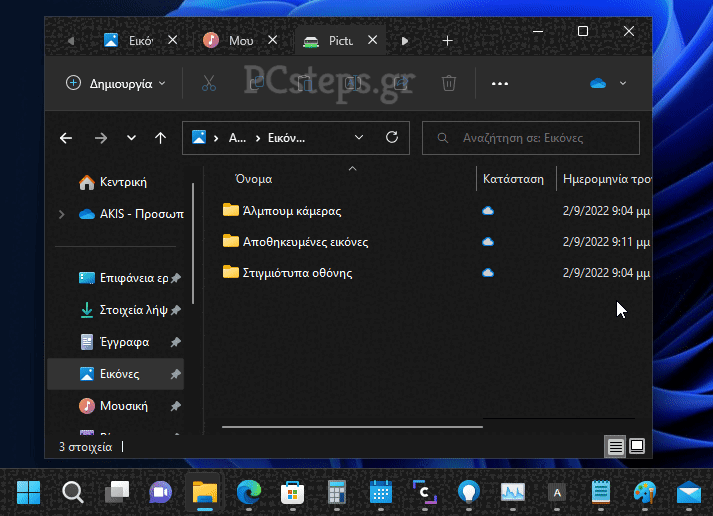Click the horizontal scrollbar in file list

(x=351, y=427)
